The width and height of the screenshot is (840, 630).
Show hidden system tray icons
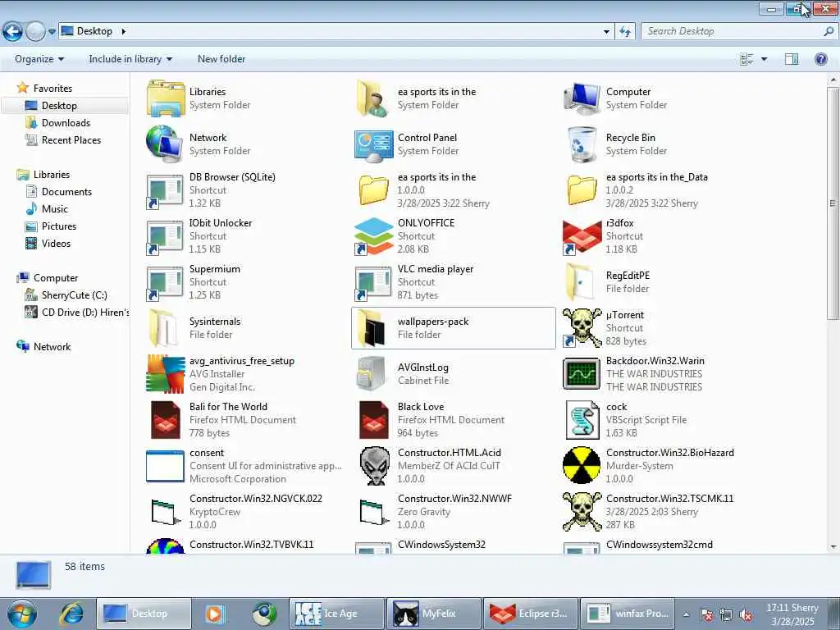(686, 614)
